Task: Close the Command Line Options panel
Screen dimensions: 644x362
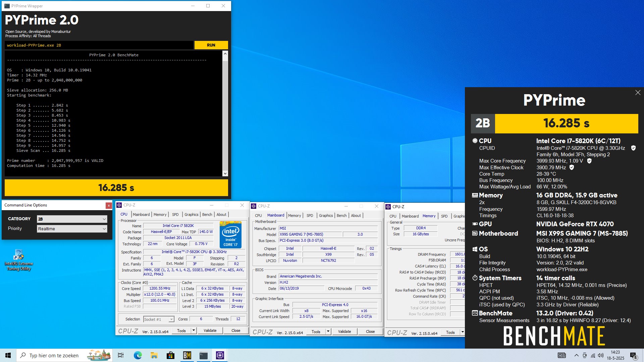Action: pos(109,205)
